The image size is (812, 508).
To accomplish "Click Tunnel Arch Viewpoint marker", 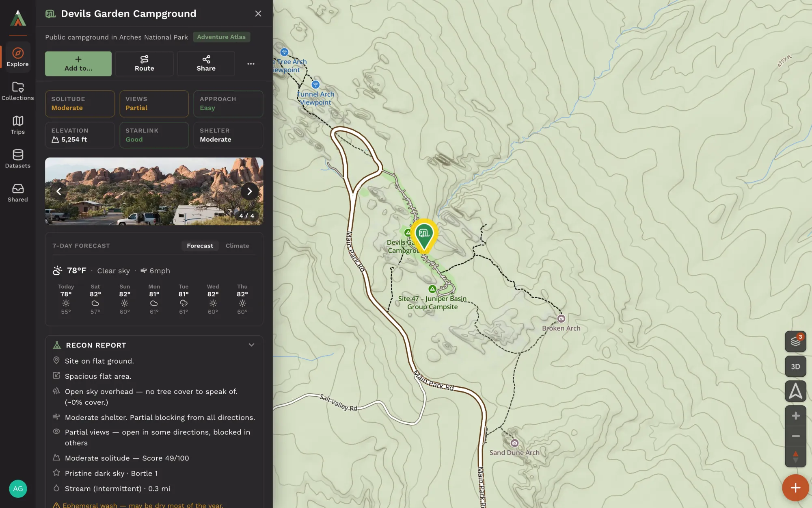I will tap(315, 85).
